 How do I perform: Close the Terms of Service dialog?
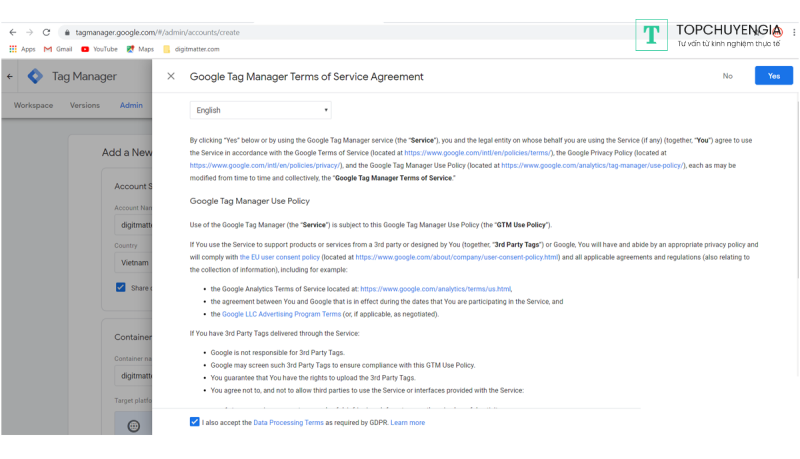171,76
